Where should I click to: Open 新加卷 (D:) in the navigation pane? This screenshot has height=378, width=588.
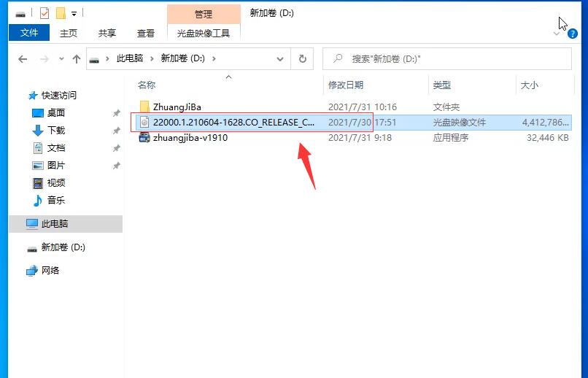coord(63,247)
